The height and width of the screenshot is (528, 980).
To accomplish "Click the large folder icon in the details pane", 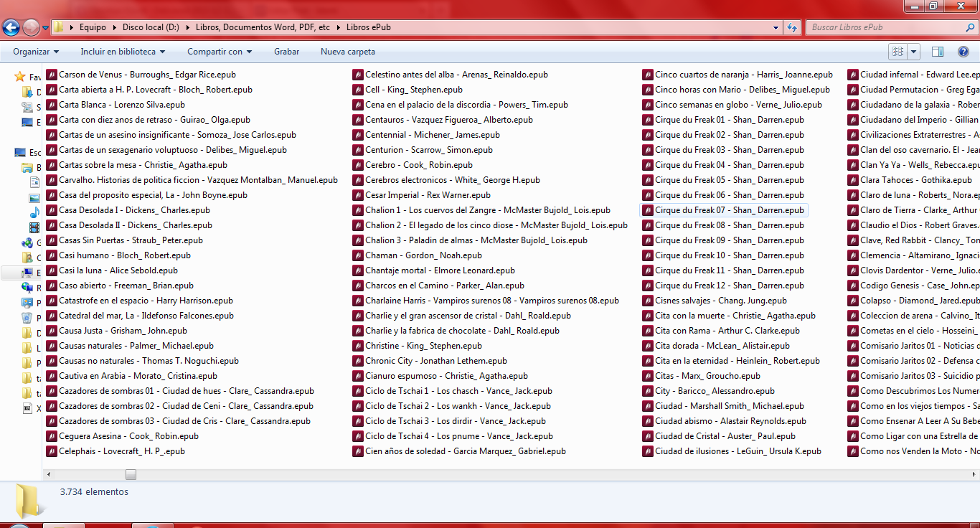I will (x=30, y=500).
